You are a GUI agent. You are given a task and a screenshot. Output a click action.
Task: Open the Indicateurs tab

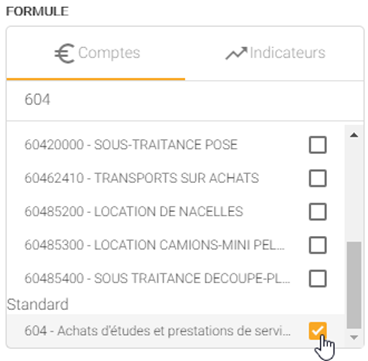click(275, 53)
